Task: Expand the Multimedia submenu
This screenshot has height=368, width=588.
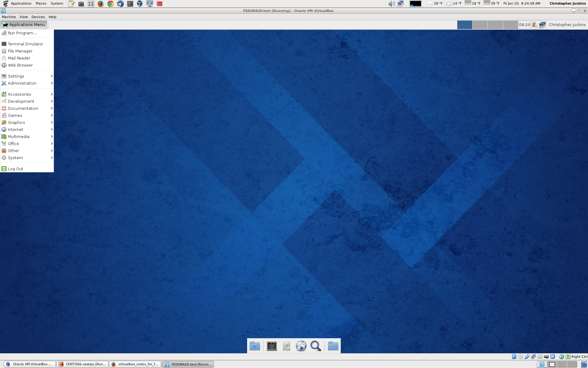Action: click(27, 136)
